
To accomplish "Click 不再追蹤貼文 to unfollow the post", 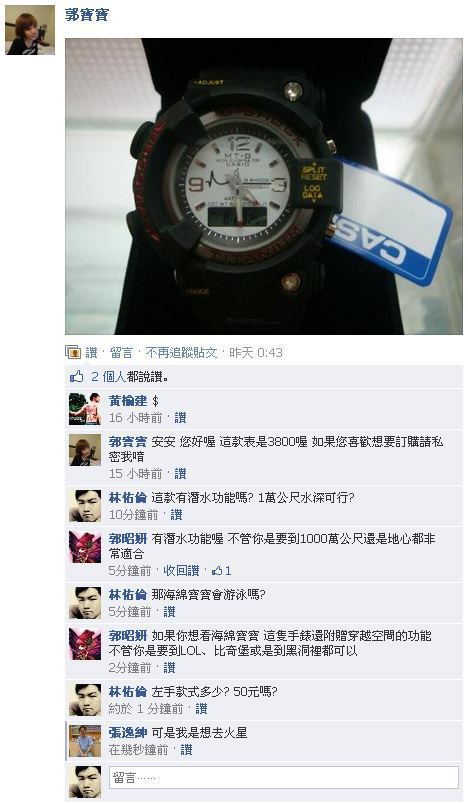I will click(x=181, y=352).
